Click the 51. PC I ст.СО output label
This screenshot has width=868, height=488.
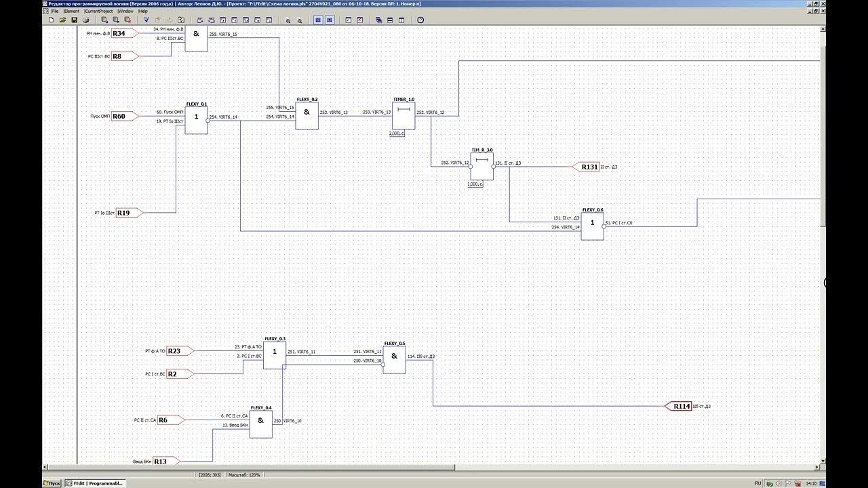pos(618,222)
